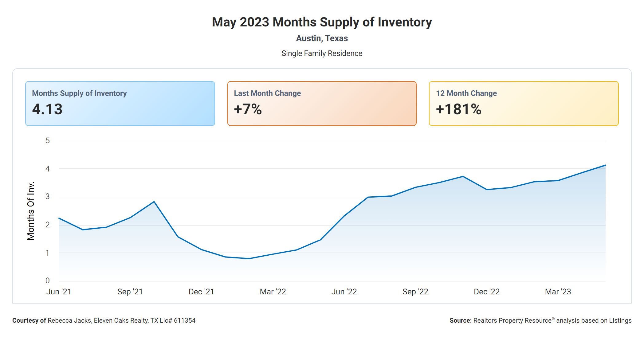Click the Jun '21 x-axis label

pyautogui.click(x=59, y=292)
